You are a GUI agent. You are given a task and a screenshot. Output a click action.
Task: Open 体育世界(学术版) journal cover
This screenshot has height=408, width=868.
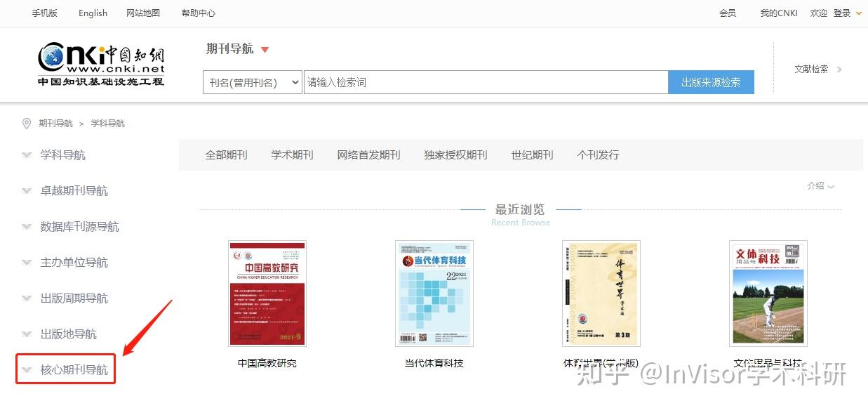601,294
